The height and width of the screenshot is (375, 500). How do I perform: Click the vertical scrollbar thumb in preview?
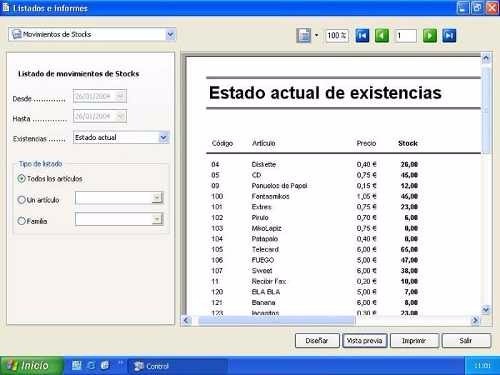click(x=486, y=110)
